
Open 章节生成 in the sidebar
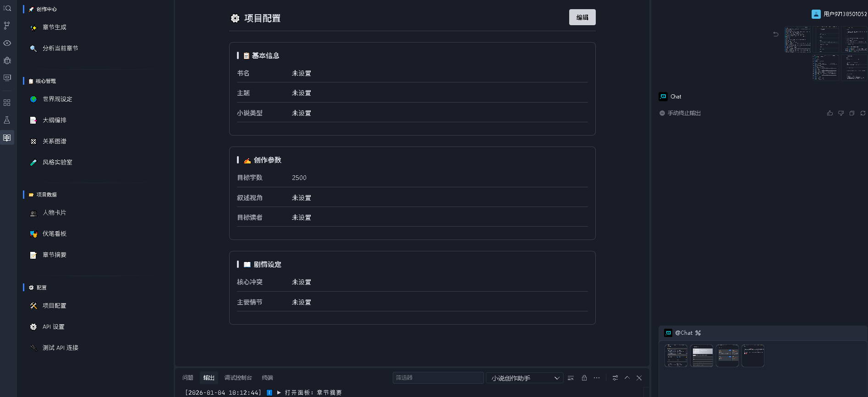(55, 27)
